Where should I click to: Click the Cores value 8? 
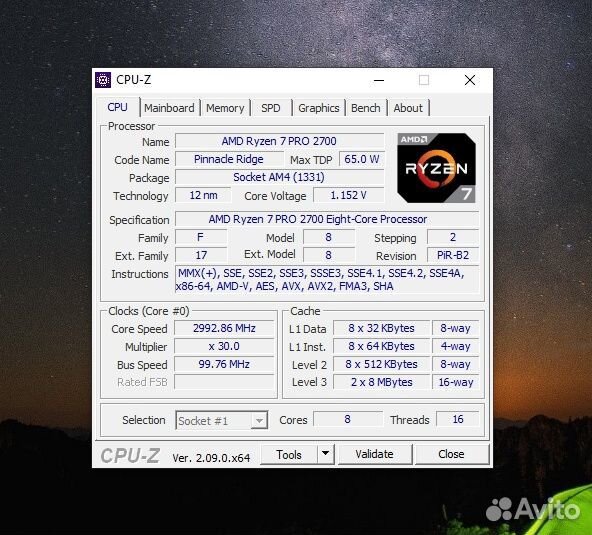pyautogui.click(x=348, y=419)
